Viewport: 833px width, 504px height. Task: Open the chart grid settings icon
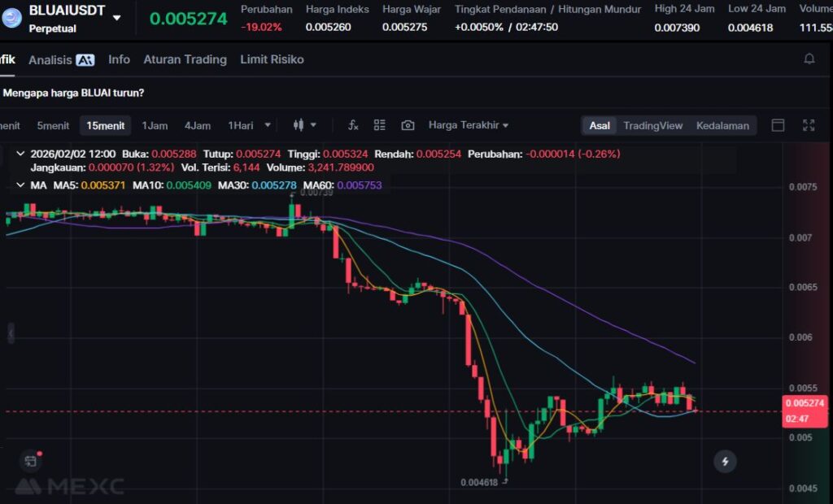(380, 125)
